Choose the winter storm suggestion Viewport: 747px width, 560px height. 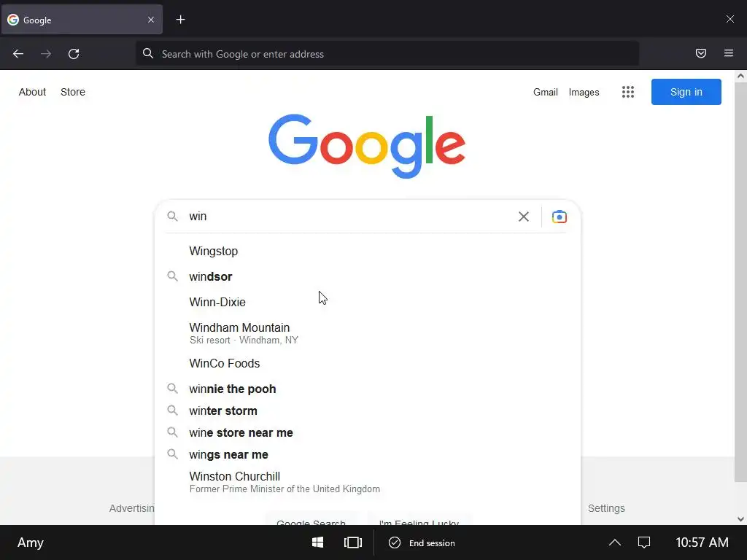click(368, 411)
